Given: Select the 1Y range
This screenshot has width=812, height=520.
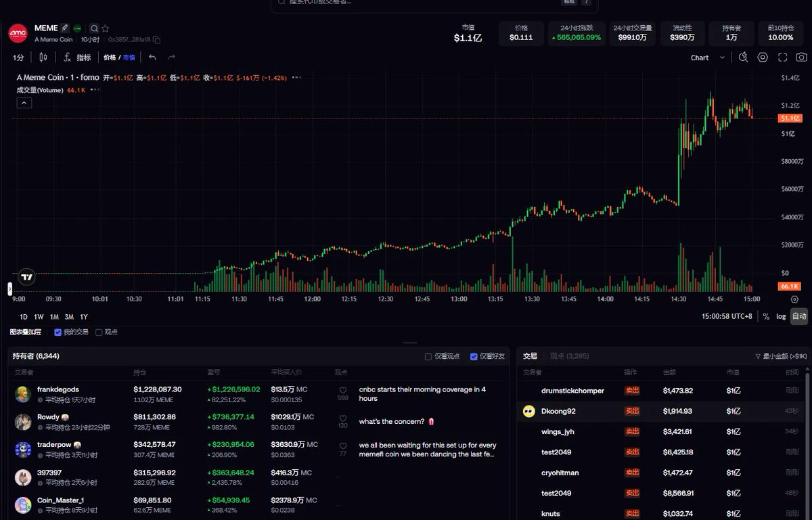Looking at the screenshot, I should tap(84, 317).
